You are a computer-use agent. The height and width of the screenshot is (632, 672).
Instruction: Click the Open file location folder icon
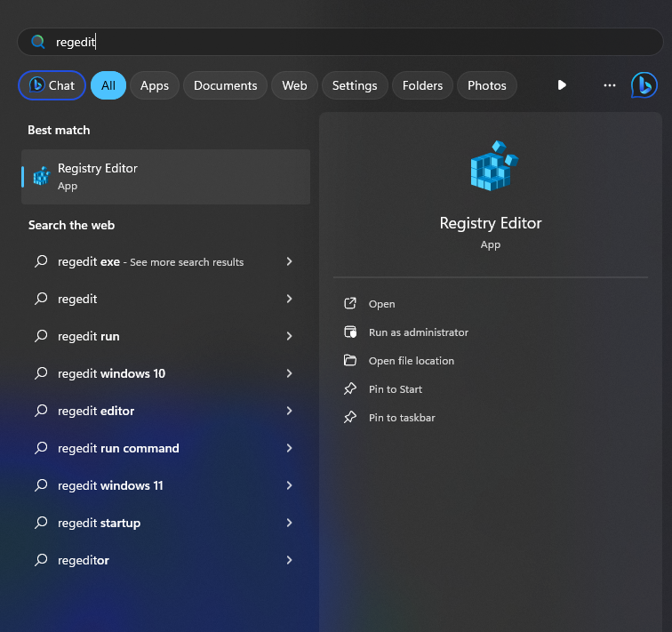click(x=350, y=360)
